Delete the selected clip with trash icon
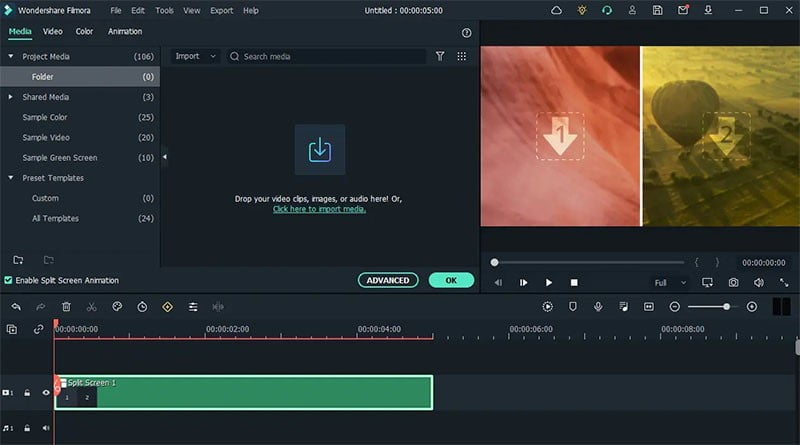Screen dimensions: 800x445 pos(66,307)
